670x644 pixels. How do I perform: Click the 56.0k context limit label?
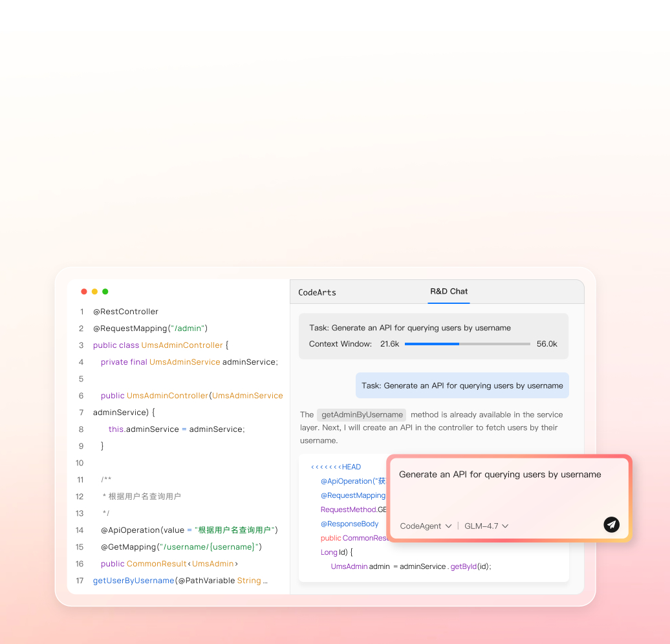546,344
